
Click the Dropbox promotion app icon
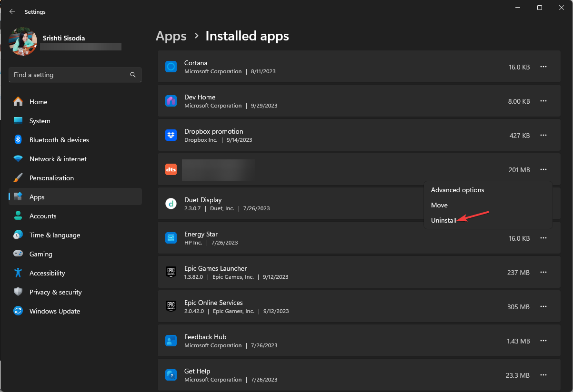point(171,135)
